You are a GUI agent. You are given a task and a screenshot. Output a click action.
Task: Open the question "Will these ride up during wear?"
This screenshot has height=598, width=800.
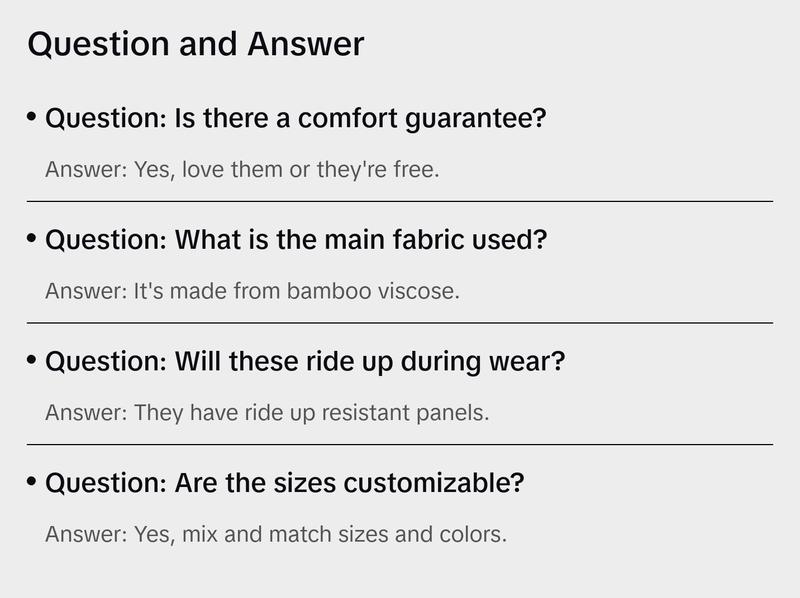305,362
